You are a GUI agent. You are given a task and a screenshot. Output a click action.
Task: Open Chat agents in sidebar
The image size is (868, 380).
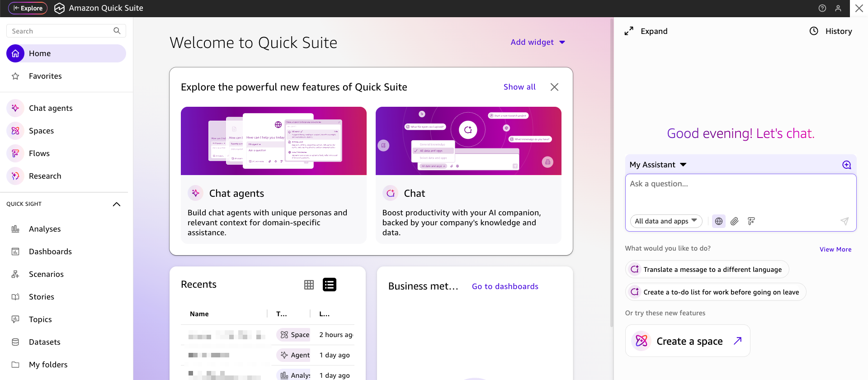pos(51,108)
